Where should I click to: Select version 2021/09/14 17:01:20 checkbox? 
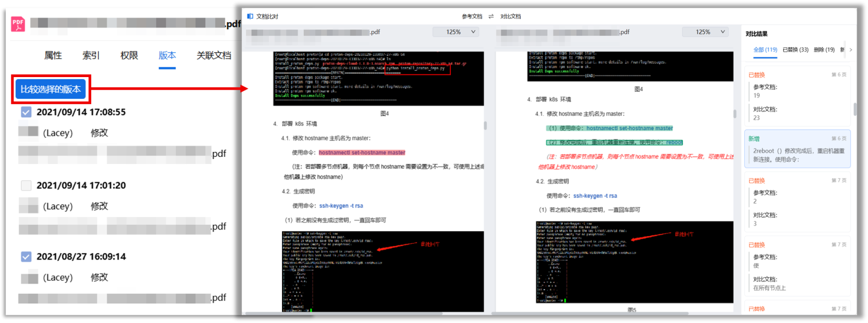pos(26,186)
